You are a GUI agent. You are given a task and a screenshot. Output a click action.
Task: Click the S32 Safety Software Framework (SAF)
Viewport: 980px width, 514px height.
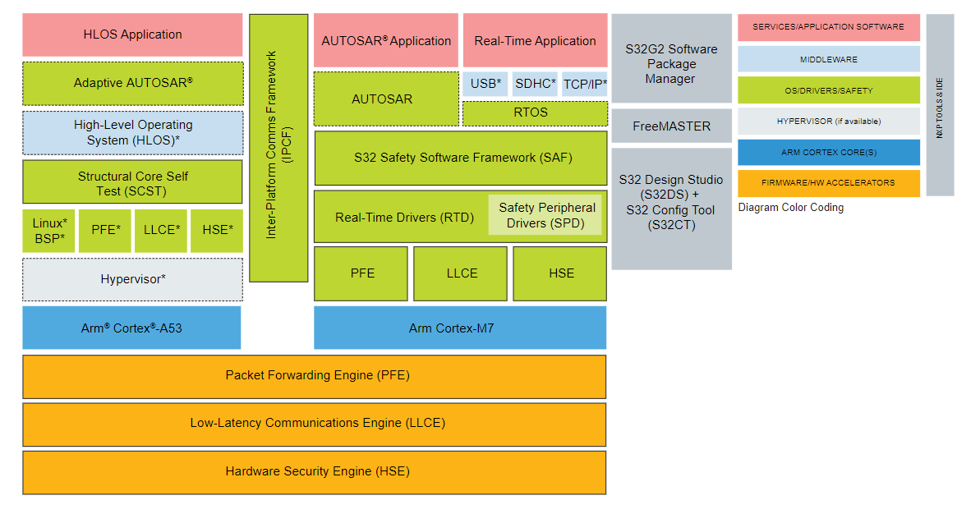460,158
